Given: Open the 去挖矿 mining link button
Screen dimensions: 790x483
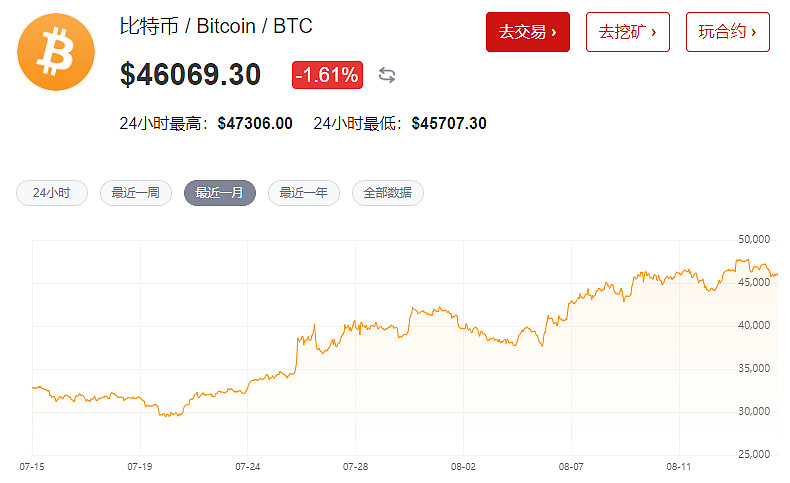Looking at the screenshot, I should point(627,32).
